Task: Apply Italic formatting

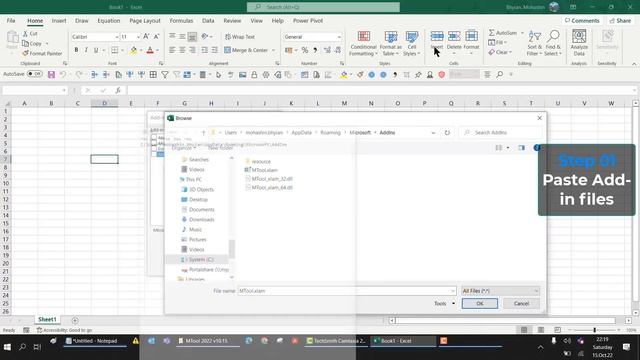Action: click(x=86, y=50)
